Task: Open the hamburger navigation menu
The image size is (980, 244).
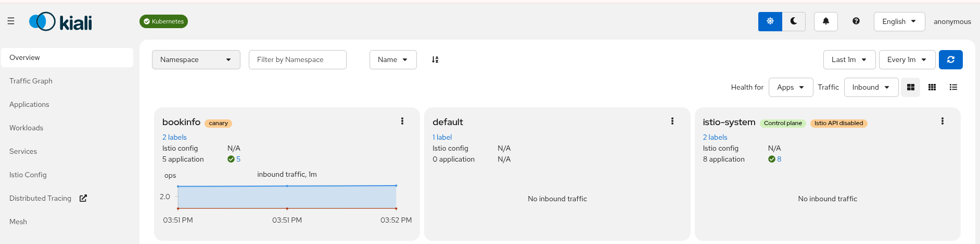Action: click(11, 21)
